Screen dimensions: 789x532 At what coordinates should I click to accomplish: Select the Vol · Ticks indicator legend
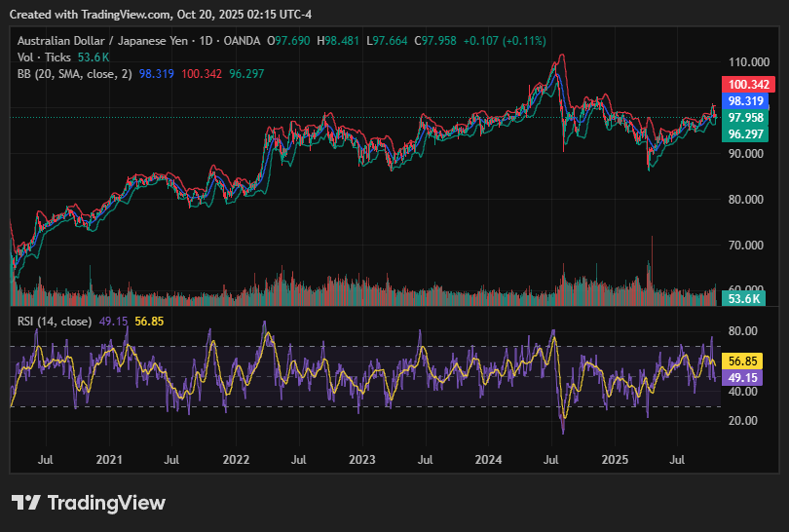point(44,57)
